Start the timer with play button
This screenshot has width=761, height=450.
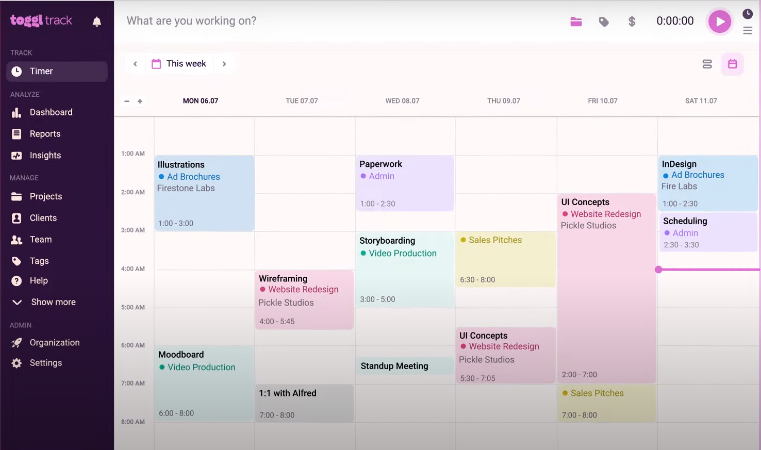[719, 21]
